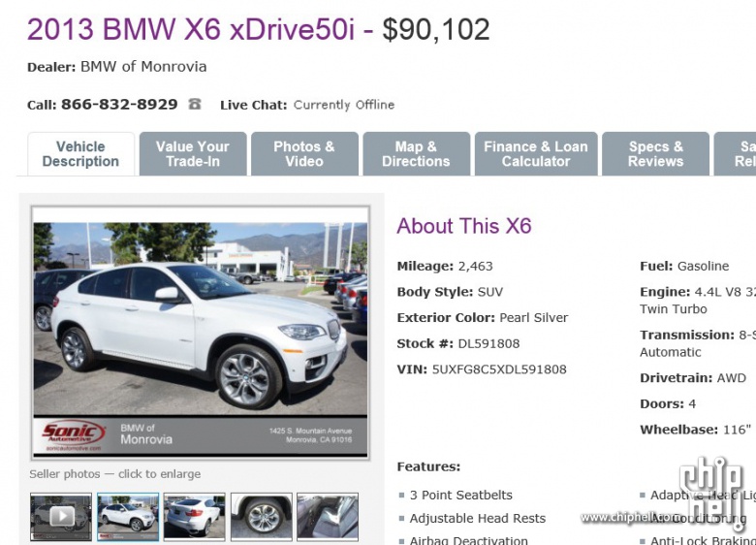The height and width of the screenshot is (545, 756).
Task: Click the Currently Offline live chat link
Action: coord(344,105)
